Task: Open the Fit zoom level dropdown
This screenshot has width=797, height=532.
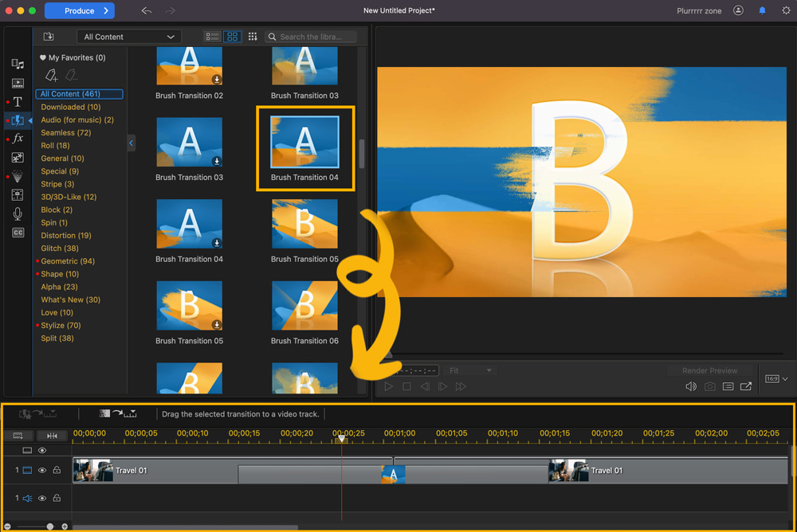Action: tap(470, 370)
